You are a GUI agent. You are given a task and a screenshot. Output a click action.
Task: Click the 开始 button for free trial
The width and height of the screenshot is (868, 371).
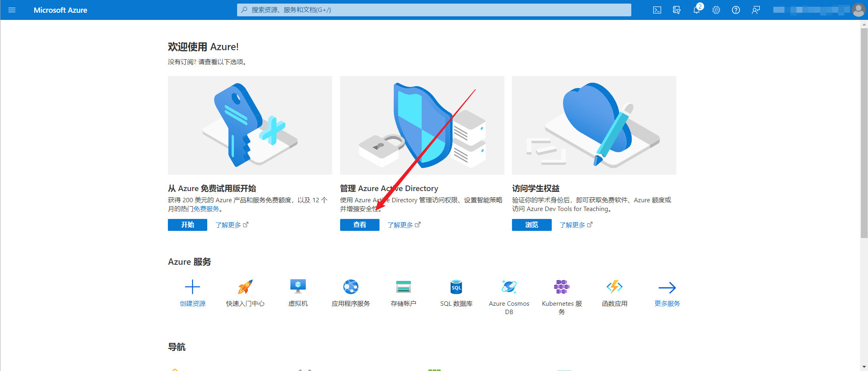click(x=187, y=225)
